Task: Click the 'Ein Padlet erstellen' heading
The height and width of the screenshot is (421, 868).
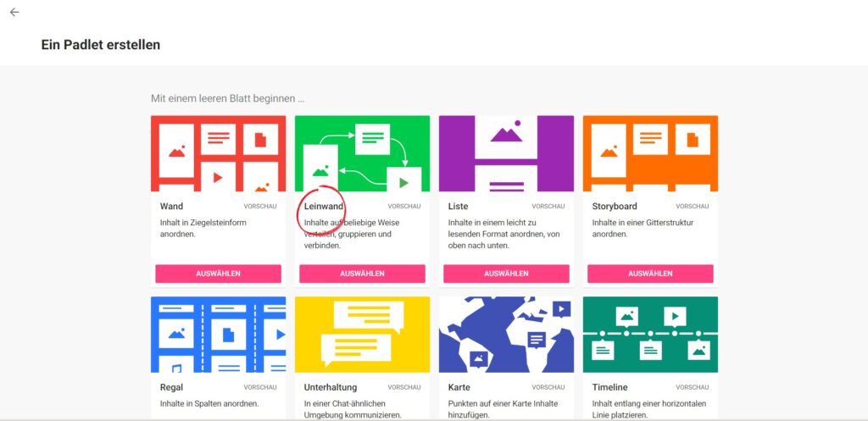Action: pyautogui.click(x=101, y=45)
